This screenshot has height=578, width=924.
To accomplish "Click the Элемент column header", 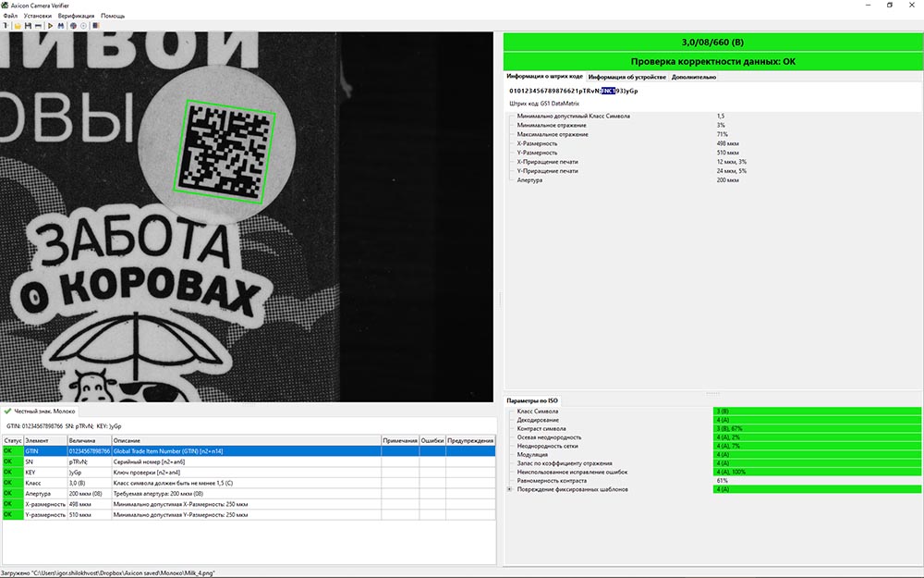I will 45,440.
